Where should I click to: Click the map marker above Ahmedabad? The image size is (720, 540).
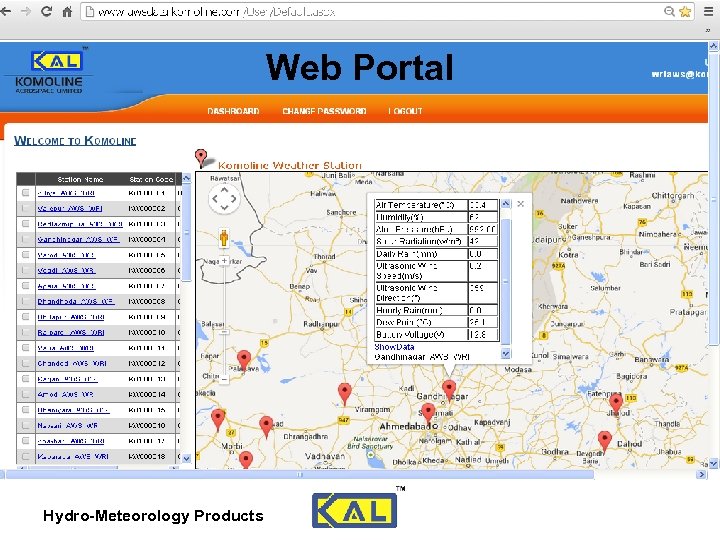coord(428,413)
